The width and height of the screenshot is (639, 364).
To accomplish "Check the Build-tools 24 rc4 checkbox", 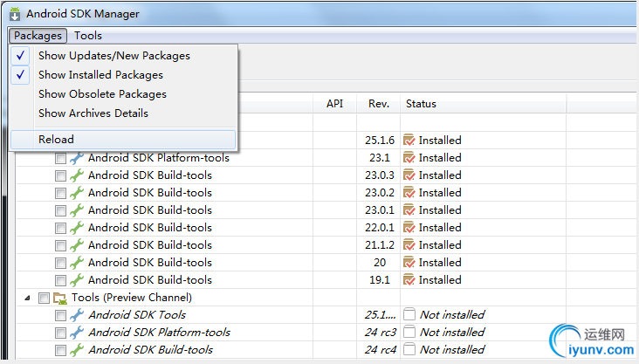I will (60, 351).
